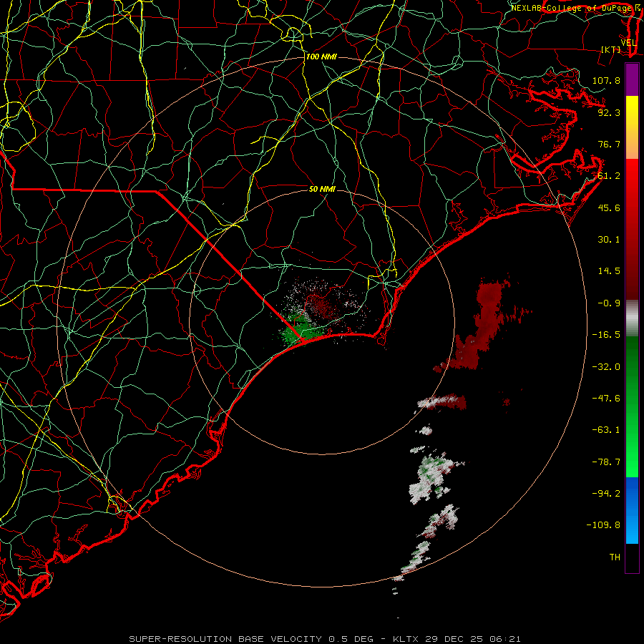Click the blue segment of the color bar
The width and height of the screenshot is (644, 644).
632,510
